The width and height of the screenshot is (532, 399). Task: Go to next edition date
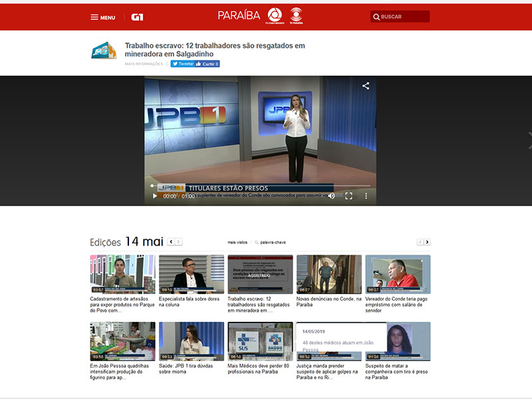tap(179, 242)
